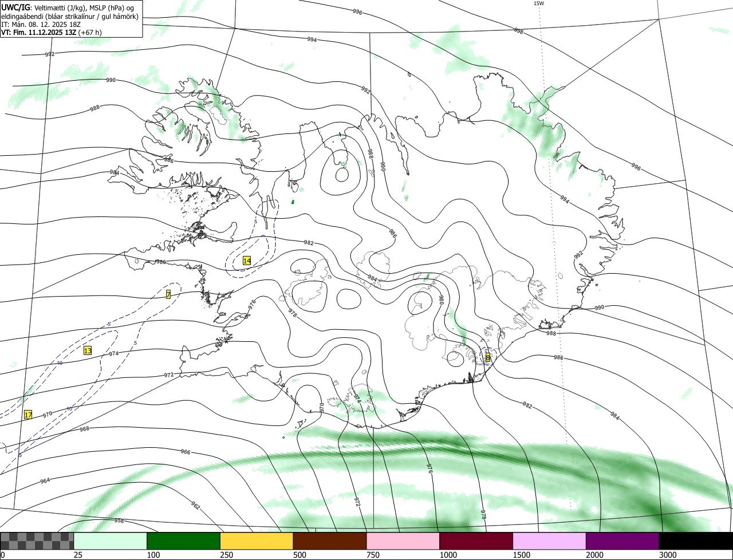The height and width of the screenshot is (560, 733).
Task: Click the light purple 1500–2000 legend swatch
Action: click(550, 541)
